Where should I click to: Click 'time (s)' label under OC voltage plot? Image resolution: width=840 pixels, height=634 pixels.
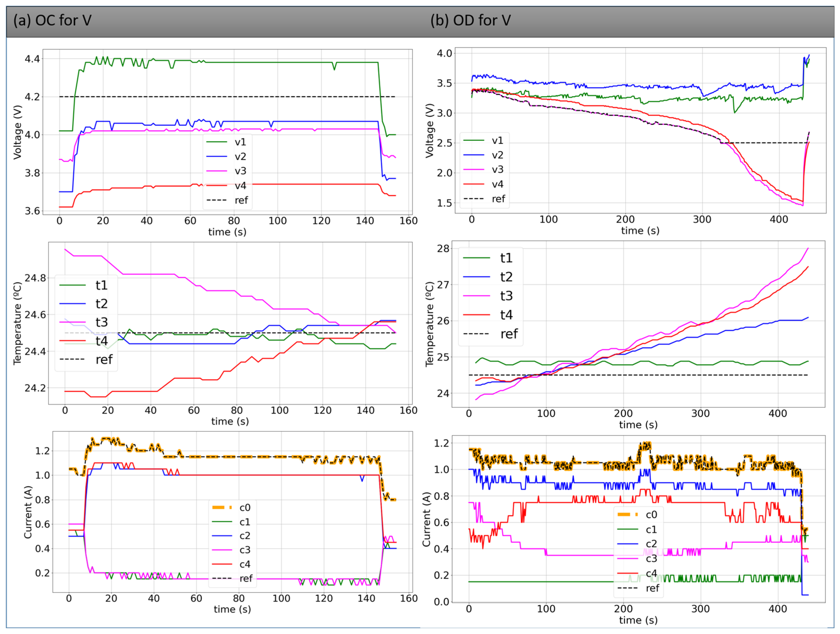click(x=227, y=232)
